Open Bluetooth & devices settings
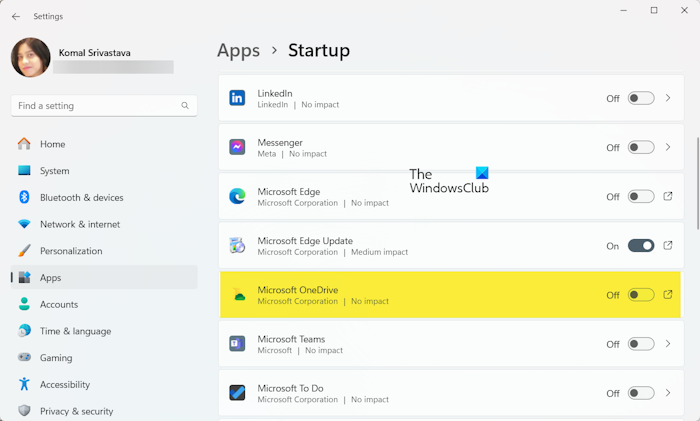Screen dimensions: 700x421 click(x=82, y=198)
